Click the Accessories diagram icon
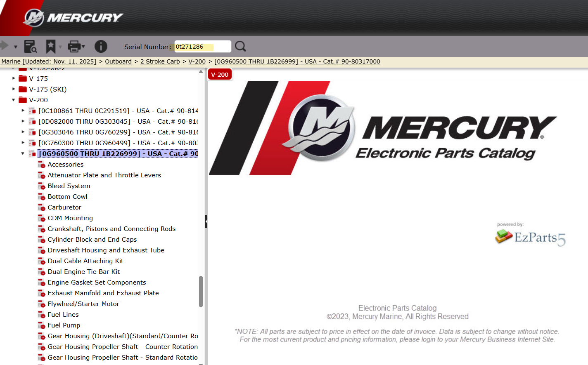The width and height of the screenshot is (588, 365). click(41, 165)
